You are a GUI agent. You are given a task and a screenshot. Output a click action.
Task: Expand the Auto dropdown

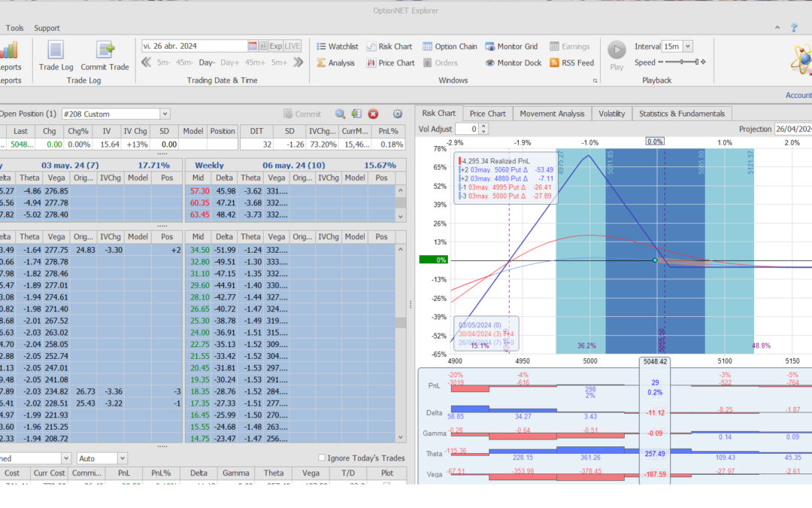tap(122, 458)
